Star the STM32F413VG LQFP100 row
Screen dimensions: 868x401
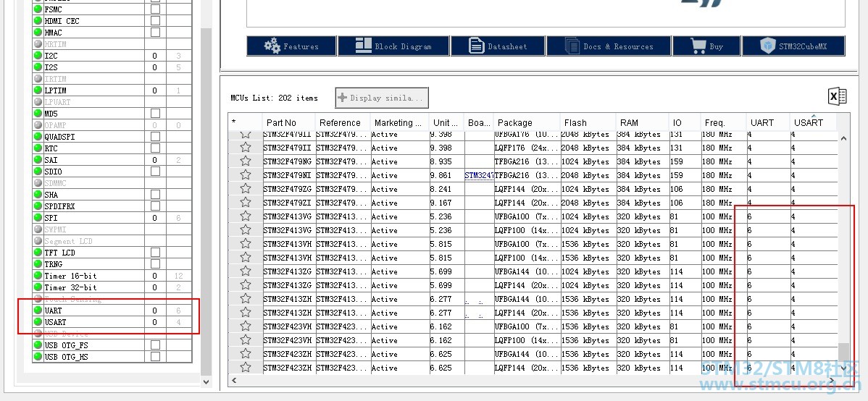pos(246,230)
